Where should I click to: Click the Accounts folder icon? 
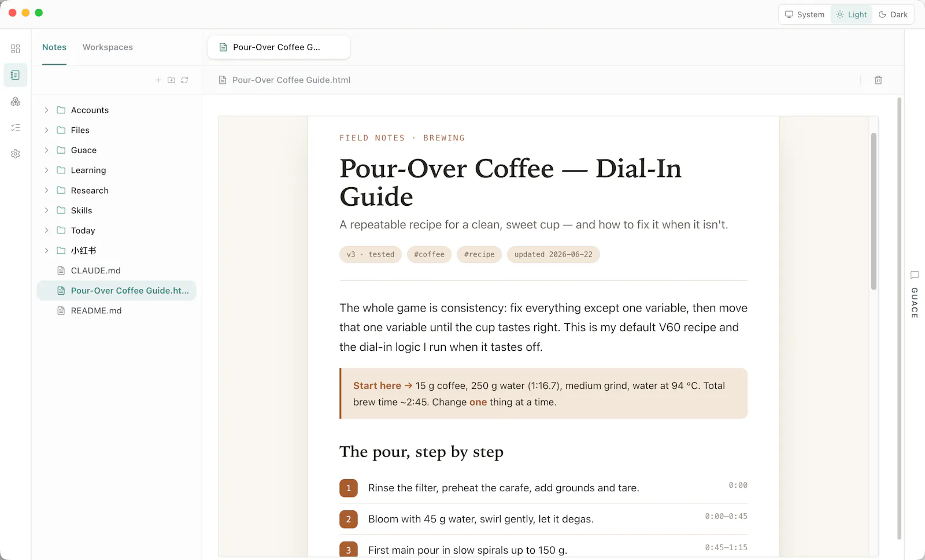point(61,110)
